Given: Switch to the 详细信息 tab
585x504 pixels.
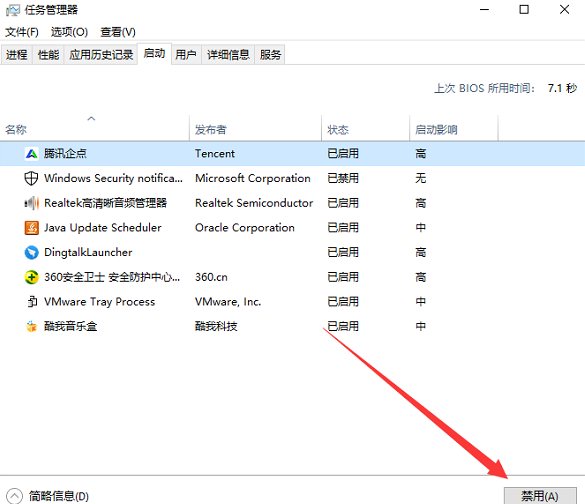Looking at the screenshot, I should (228, 55).
